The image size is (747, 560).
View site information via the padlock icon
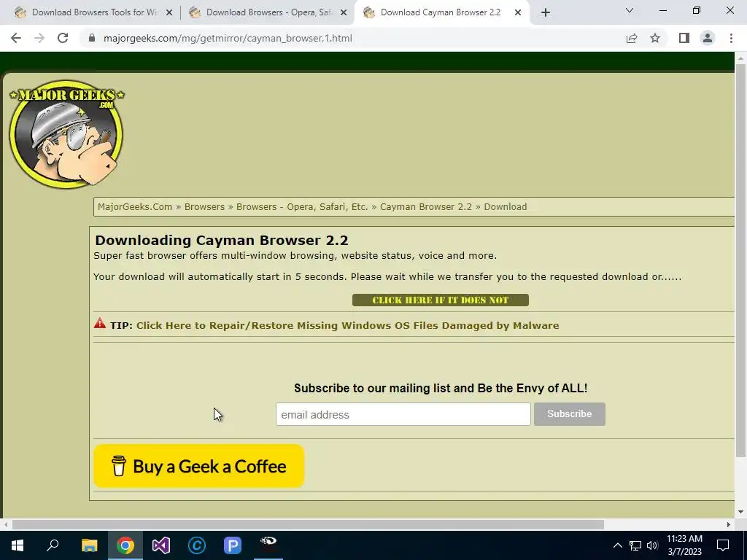[x=92, y=38]
